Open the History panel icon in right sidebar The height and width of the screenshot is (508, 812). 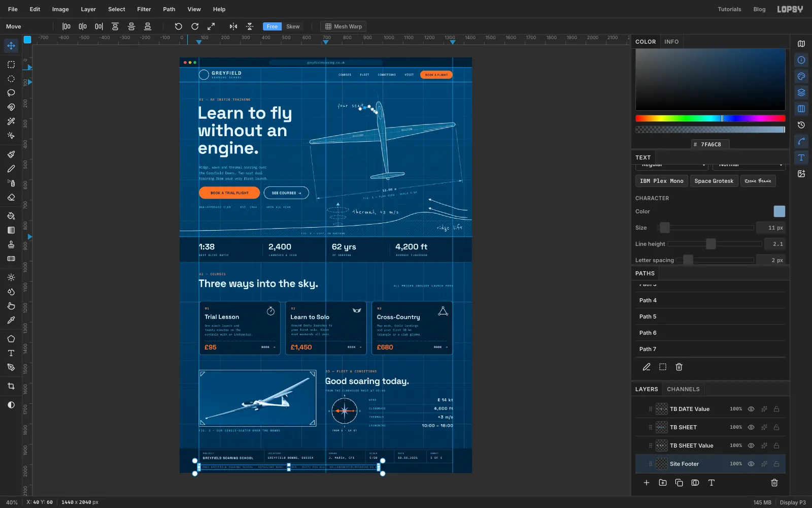click(x=801, y=125)
